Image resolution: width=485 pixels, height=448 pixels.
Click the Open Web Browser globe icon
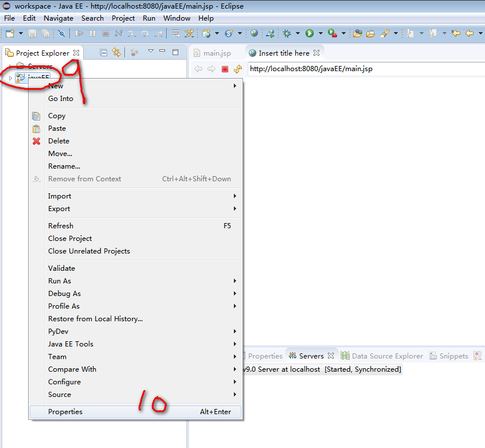(255, 33)
